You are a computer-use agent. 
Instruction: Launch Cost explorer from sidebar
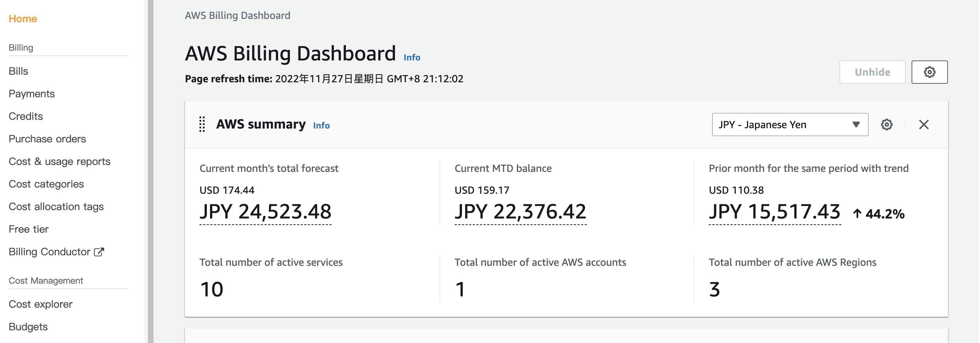40,304
